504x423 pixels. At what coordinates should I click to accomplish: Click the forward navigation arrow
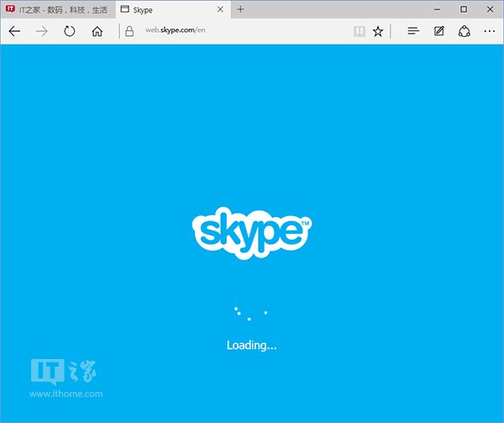[x=42, y=31]
